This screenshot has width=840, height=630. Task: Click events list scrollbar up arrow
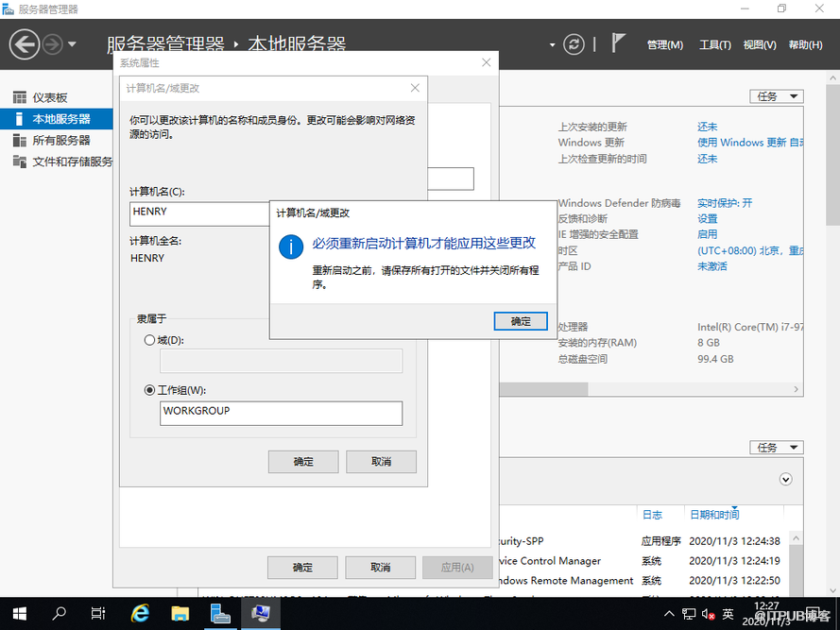(797, 537)
